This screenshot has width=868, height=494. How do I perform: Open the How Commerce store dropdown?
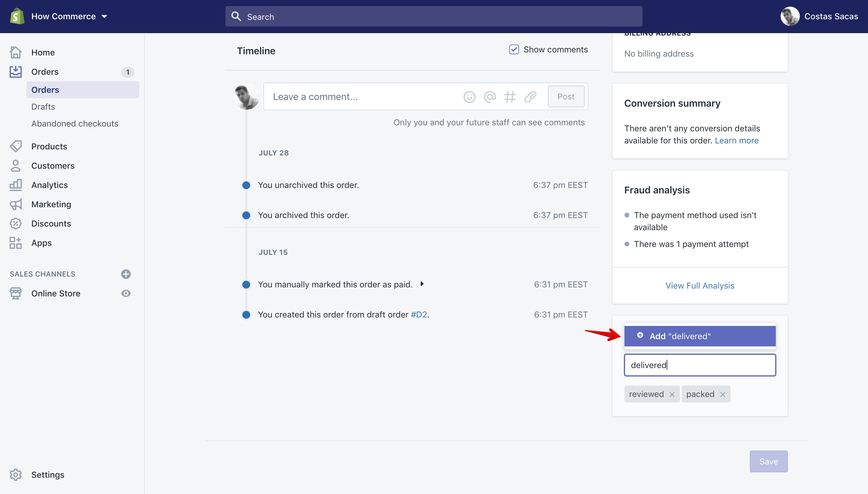pos(69,16)
